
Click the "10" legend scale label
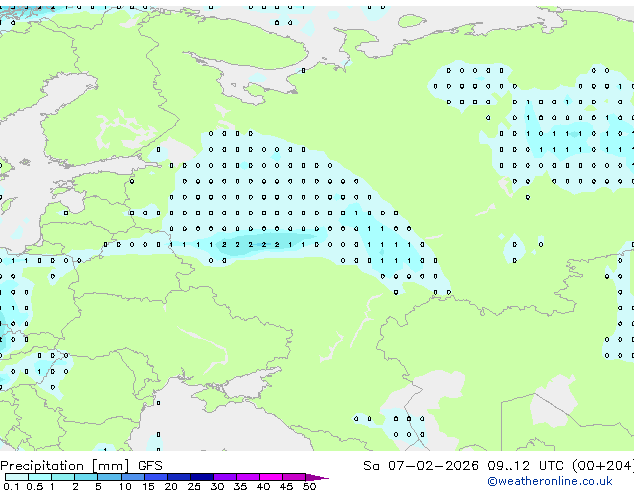(x=125, y=486)
